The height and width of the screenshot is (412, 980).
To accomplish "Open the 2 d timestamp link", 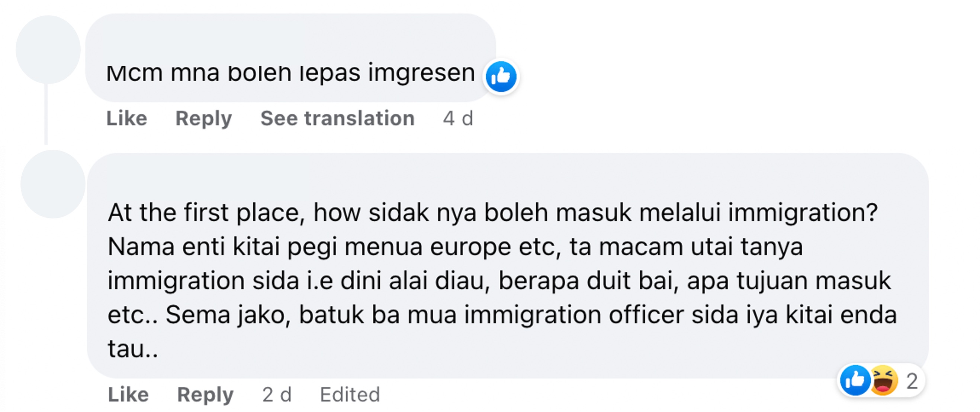I will coord(277,395).
